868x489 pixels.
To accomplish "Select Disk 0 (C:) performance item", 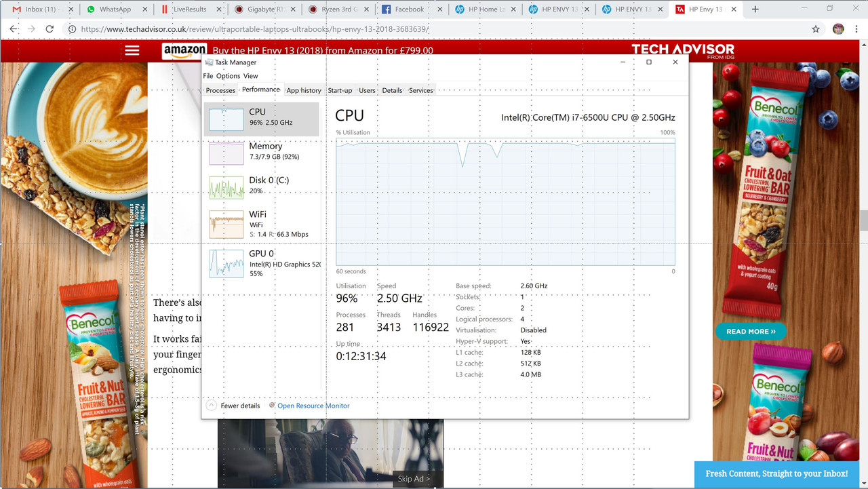I will pos(262,187).
